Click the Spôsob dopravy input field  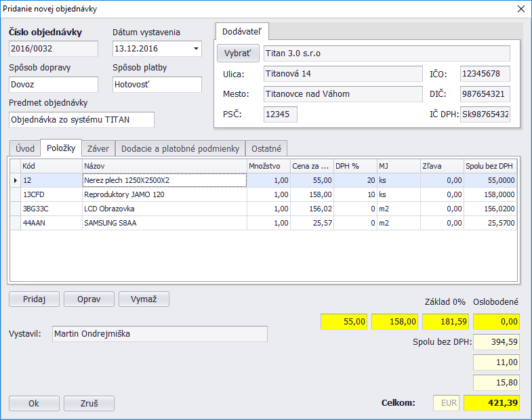click(54, 85)
